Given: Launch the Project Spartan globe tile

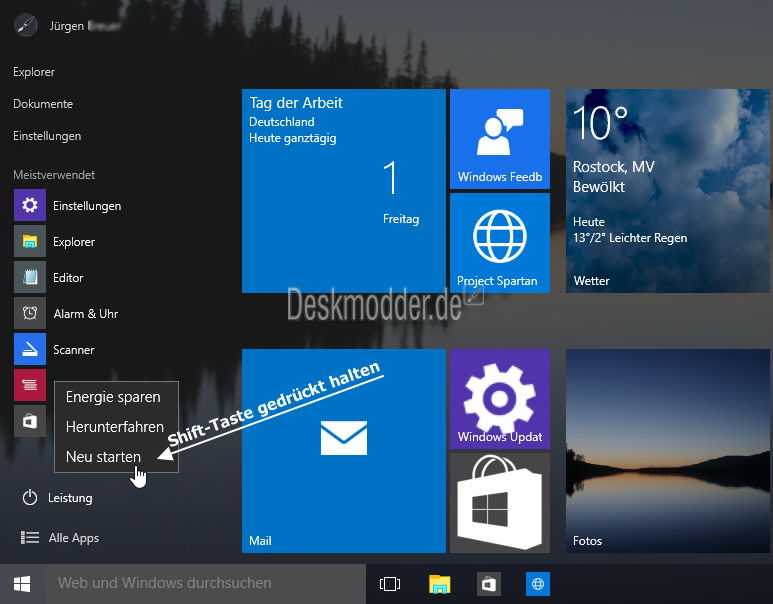Looking at the screenshot, I should [x=500, y=243].
